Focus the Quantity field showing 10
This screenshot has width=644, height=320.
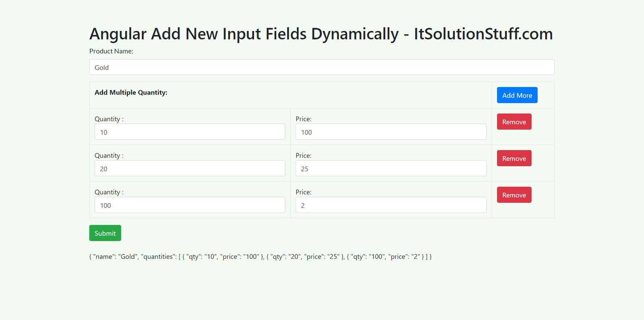190,132
